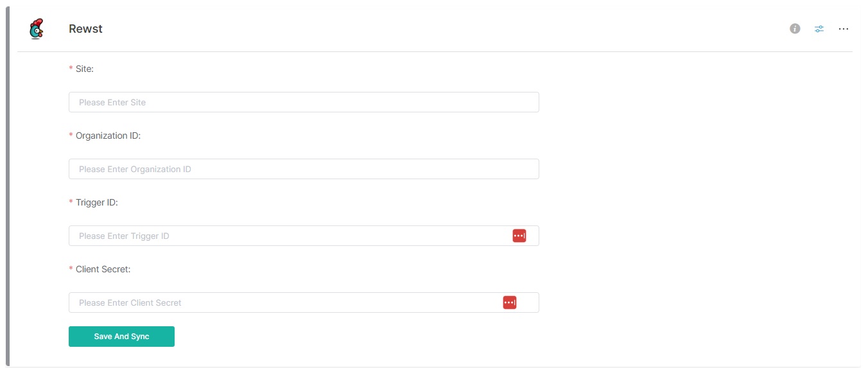Click the Trigger ID label
Screen dimensions: 868x368
(97, 202)
